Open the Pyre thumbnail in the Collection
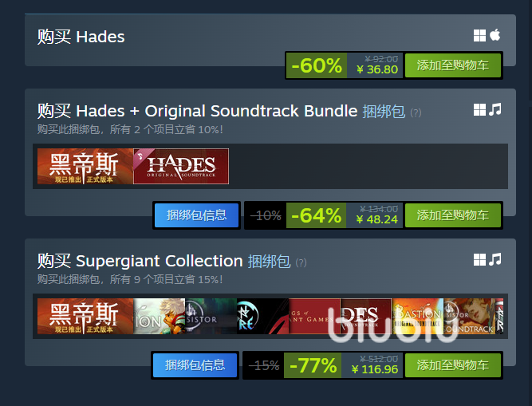 click(262, 316)
